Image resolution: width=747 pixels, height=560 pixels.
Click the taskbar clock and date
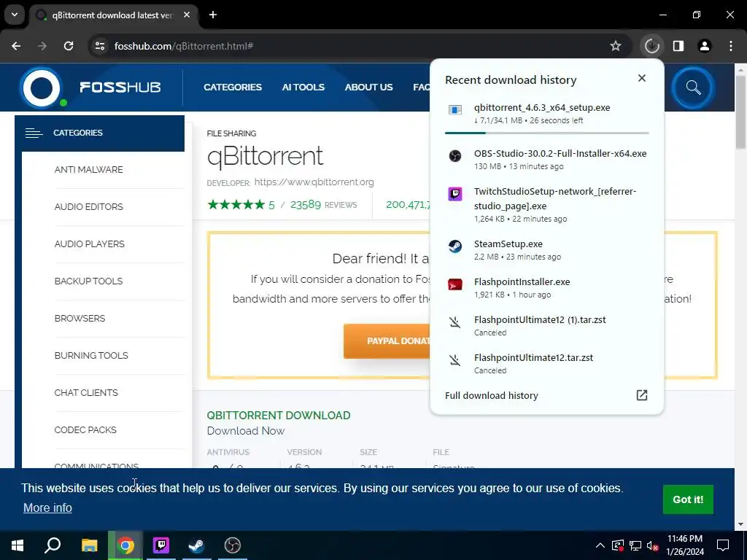(x=684, y=545)
